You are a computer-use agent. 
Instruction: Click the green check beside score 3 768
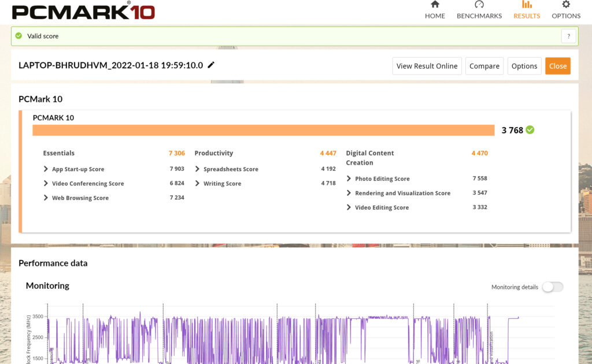[530, 130]
